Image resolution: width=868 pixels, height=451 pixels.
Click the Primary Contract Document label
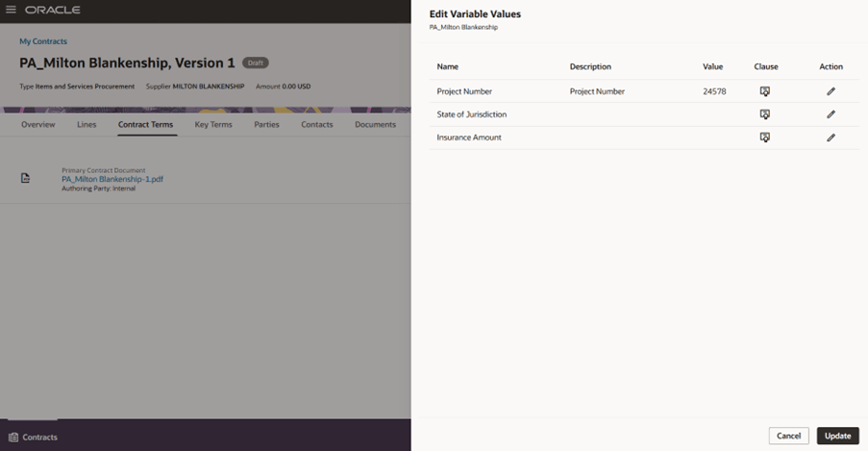click(x=104, y=170)
